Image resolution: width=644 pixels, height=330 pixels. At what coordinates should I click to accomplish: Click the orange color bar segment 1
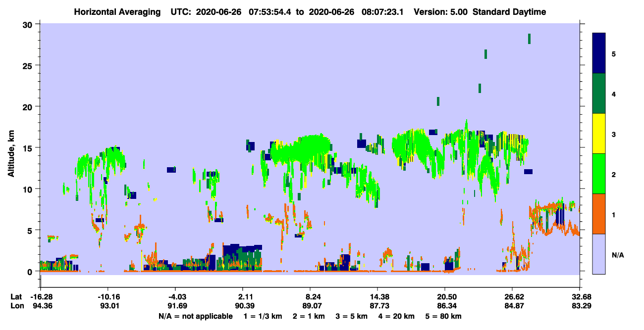pos(599,214)
